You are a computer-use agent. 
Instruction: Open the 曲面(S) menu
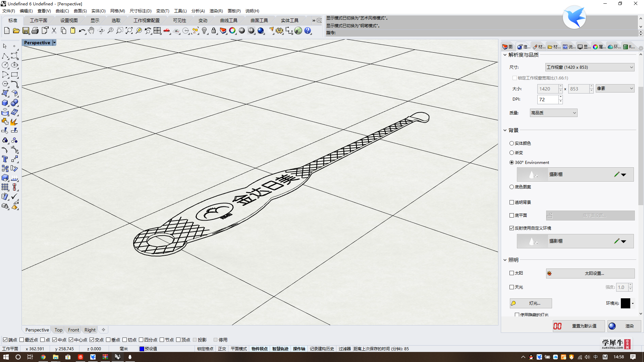tap(80, 11)
